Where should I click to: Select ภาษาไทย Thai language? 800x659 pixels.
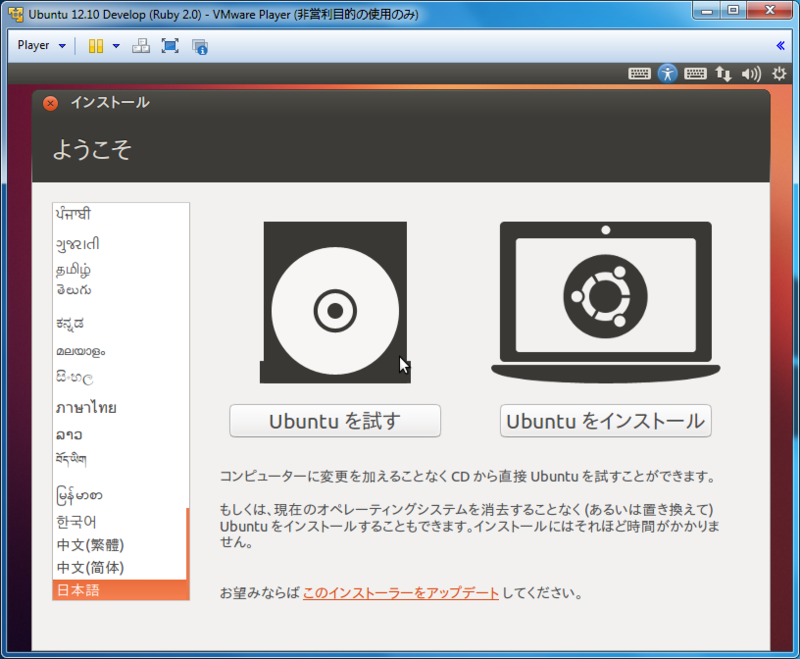coord(119,408)
